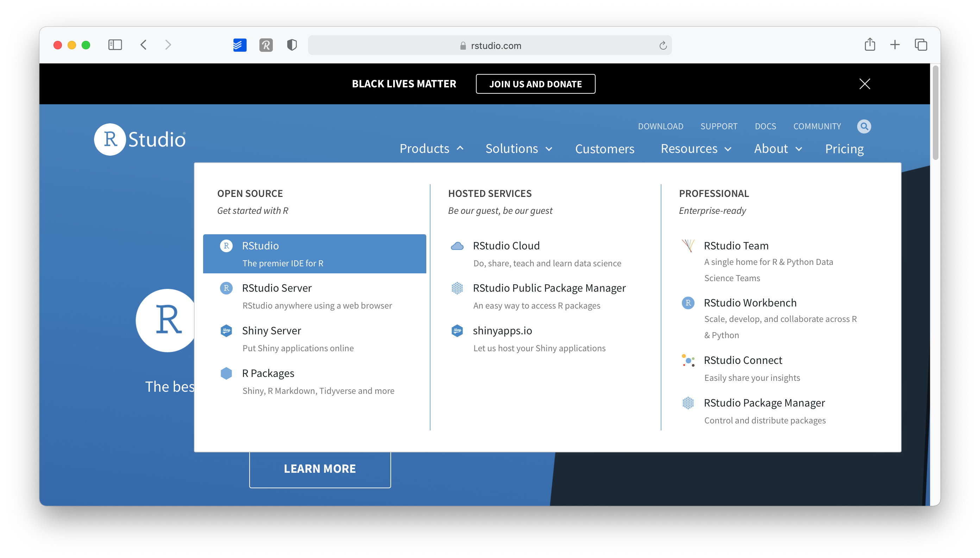
Task: Open the Customers page
Action: [x=604, y=149]
